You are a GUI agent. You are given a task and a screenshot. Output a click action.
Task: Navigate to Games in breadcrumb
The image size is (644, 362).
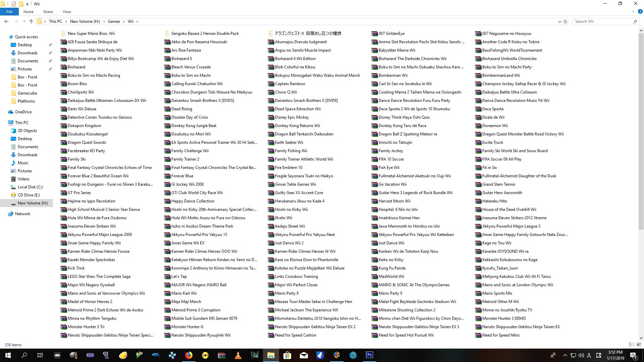114,21
